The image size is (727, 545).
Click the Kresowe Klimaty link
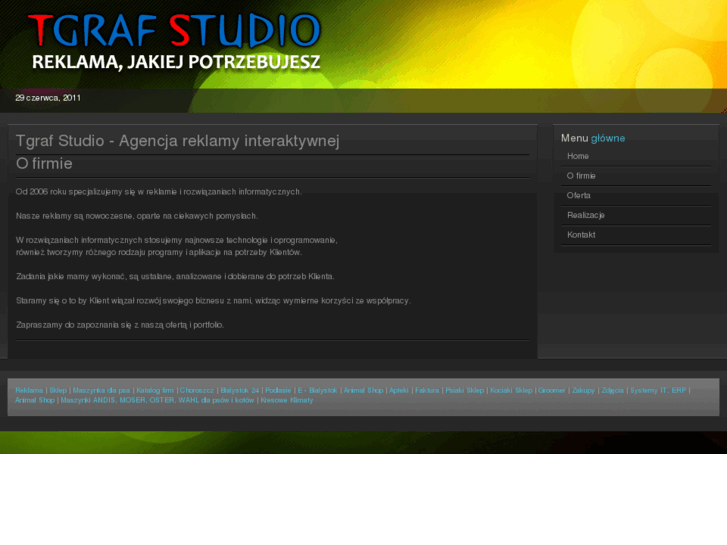click(287, 400)
